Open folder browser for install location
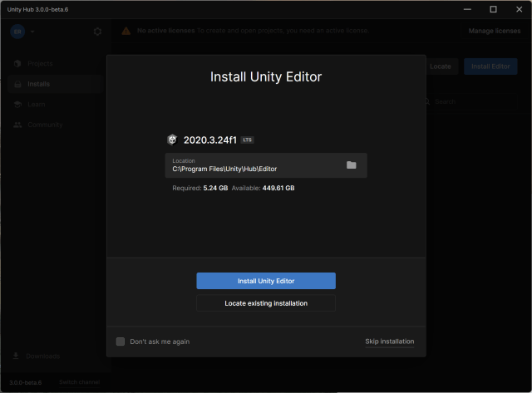Viewport: 532px width, 393px height. [351, 165]
